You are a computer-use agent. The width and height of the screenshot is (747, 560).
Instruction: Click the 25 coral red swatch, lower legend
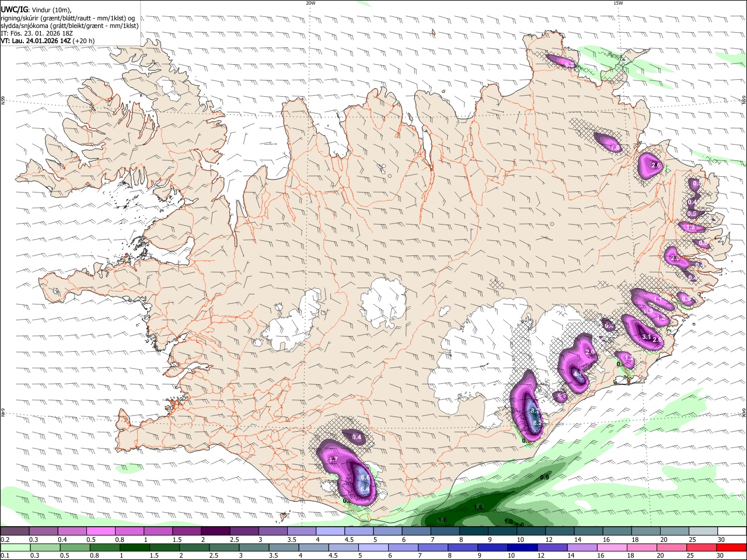coord(700,547)
